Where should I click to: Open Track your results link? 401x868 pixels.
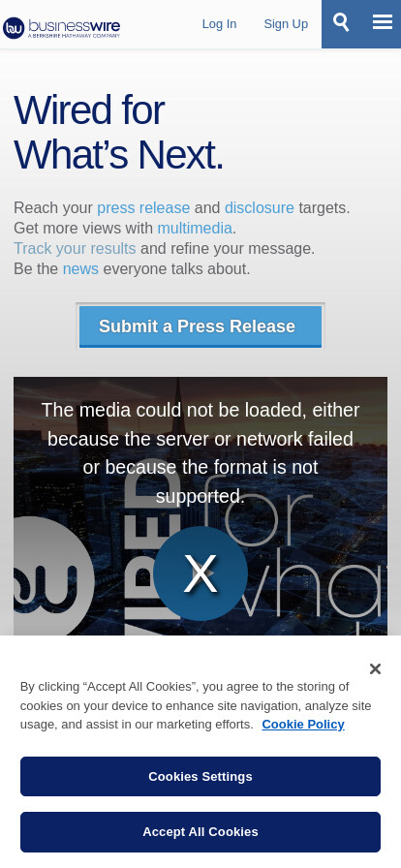pyautogui.click(x=75, y=249)
